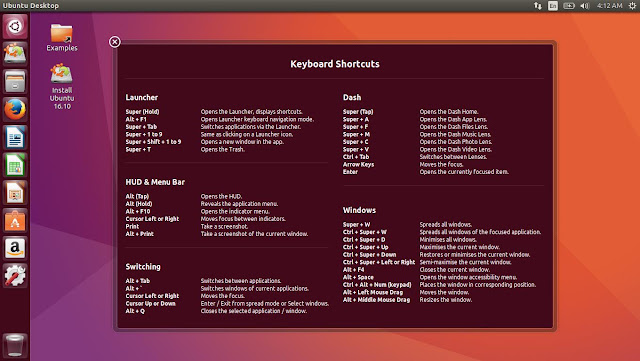
Task: Open the battery indicator menu
Action: click(x=569, y=6)
